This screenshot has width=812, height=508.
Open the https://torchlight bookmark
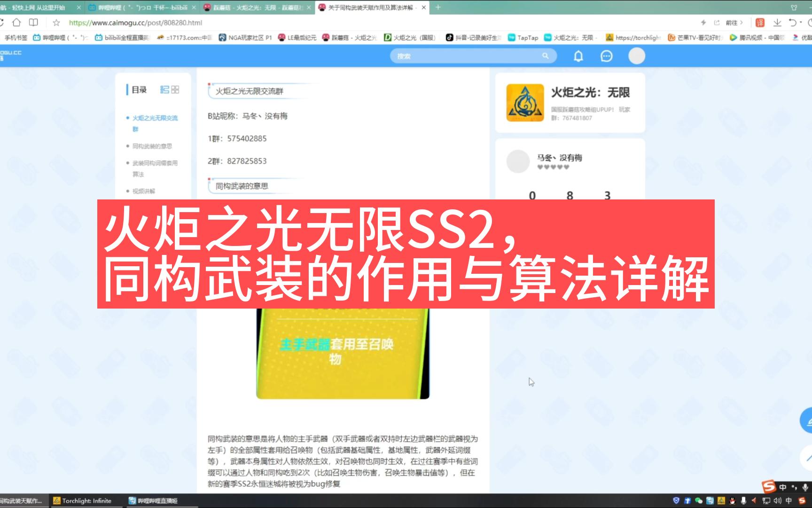[633, 38]
